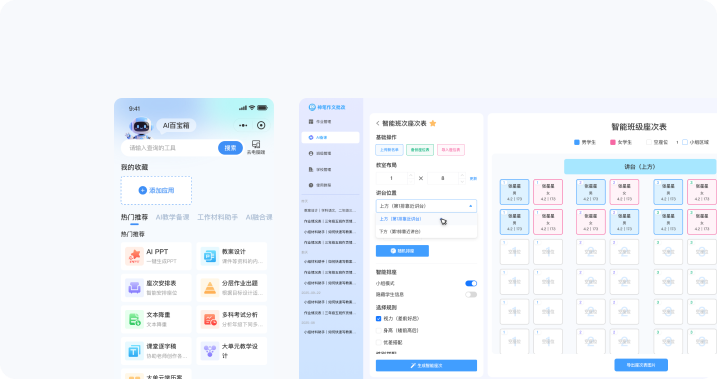Click the 讲台（上方）banner
This screenshot has width=717, height=379.
pyautogui.click(x=640, y=167)
